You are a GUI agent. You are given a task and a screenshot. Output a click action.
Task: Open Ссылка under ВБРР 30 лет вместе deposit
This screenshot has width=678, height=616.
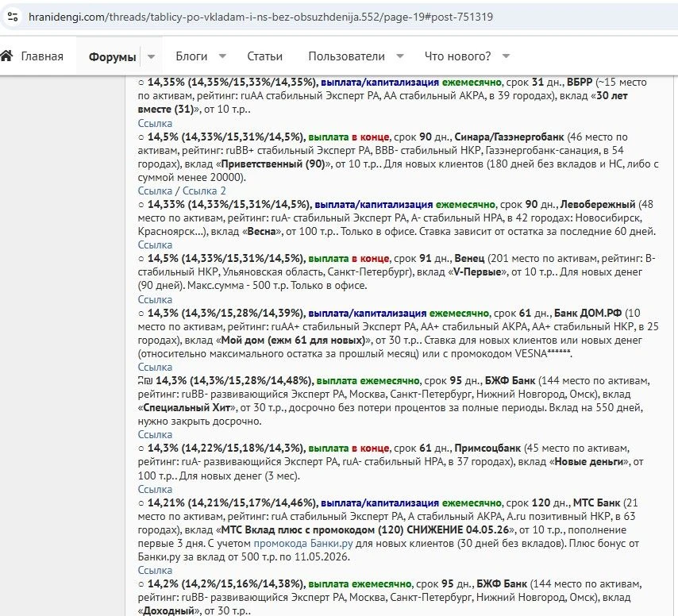coord(155,123)
